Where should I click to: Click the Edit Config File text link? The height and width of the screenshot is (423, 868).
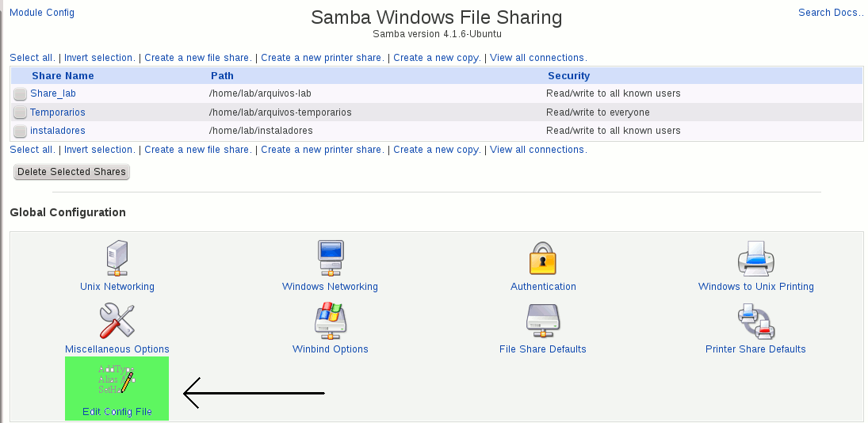click(117, 411)
